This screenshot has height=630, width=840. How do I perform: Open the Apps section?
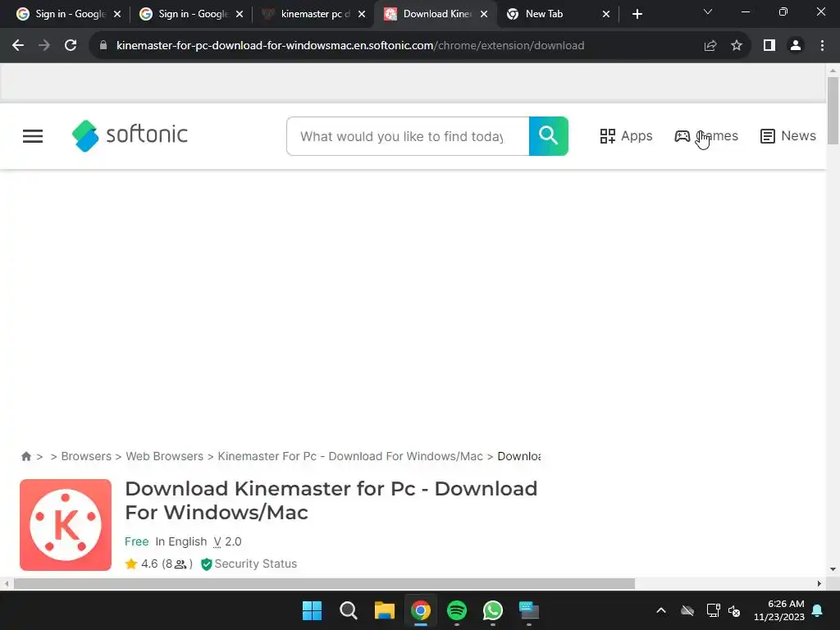click(626, 136)
